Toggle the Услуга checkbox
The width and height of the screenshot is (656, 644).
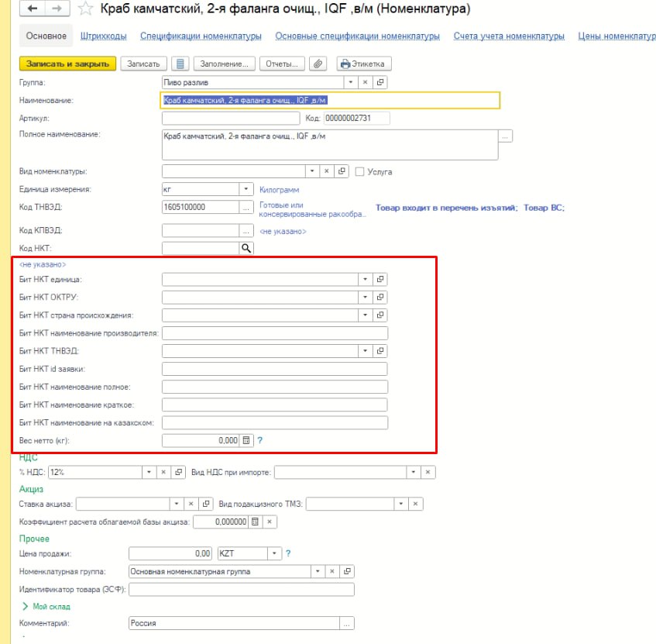359,172
